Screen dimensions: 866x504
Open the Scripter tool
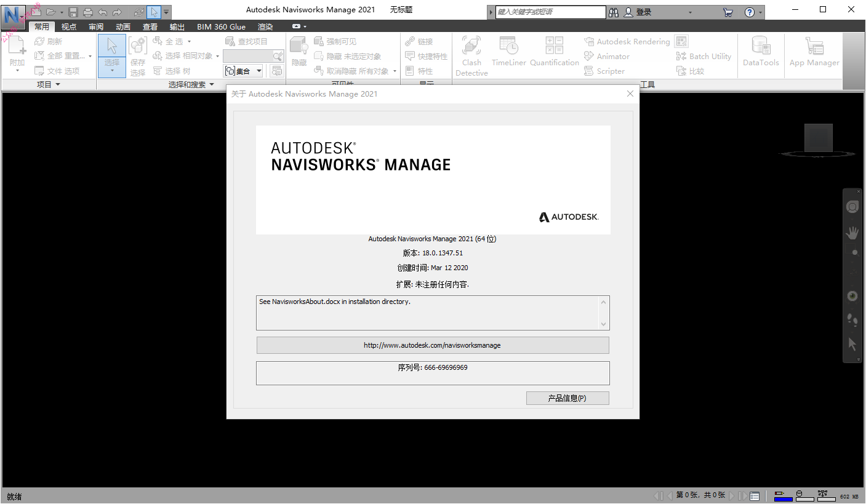click(x=604, y=71)
